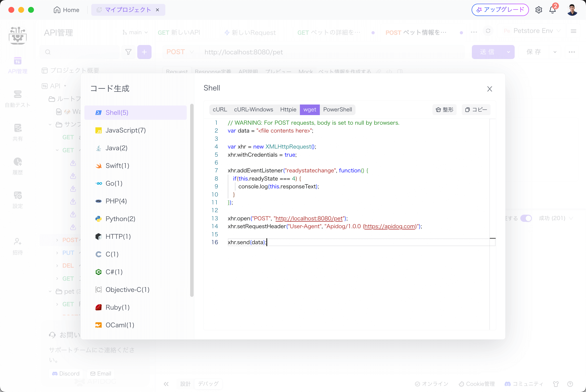The height and width of the screenshot is (392, 586).
Task: Expand the PUT tree item
Action: pos(57,253)
